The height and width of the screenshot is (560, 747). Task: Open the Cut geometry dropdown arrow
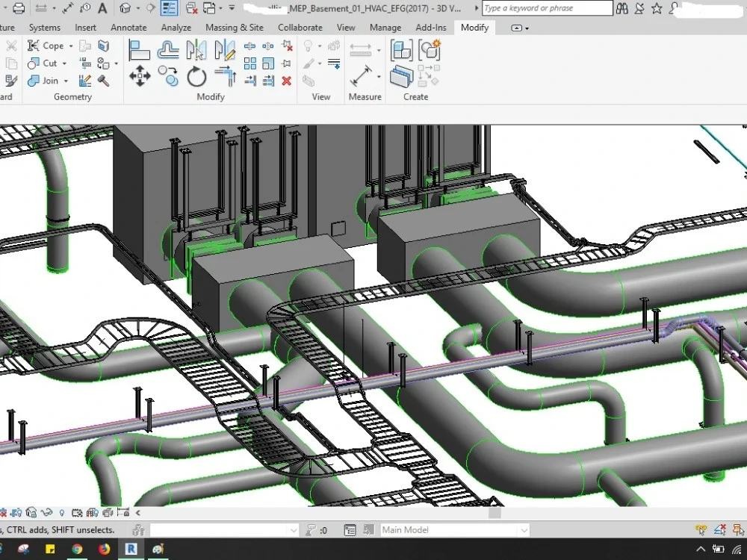[64, 63]
